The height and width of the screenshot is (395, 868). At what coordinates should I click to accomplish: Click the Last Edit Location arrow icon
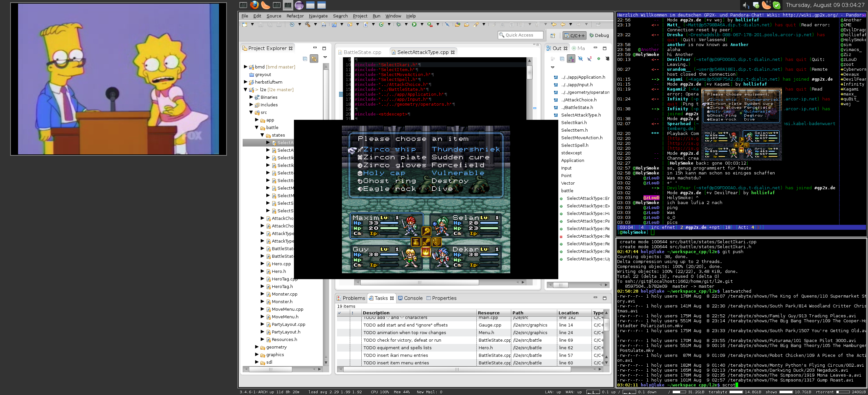pos(554,24)
